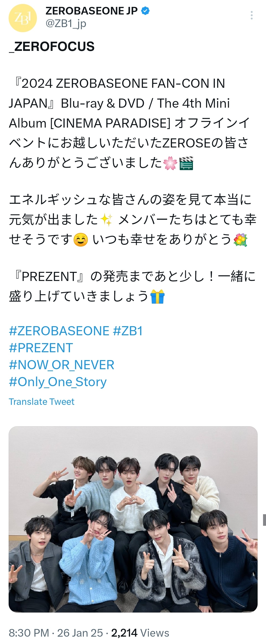Click the clapperboard emoji
This screenshot has width=266, height=644.
[x=186, y=163]
